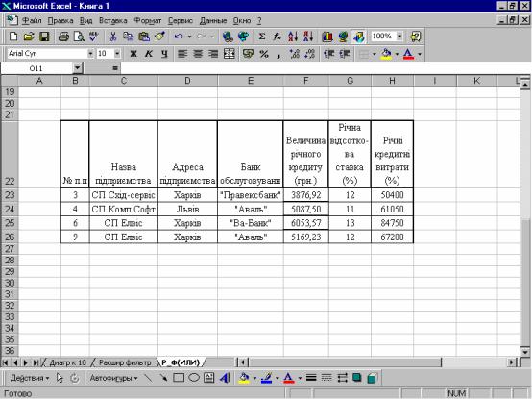This screenshot has width=532, height=399.
Task: Open a file using the Open folder icon
Action: [x=29, y=37]
